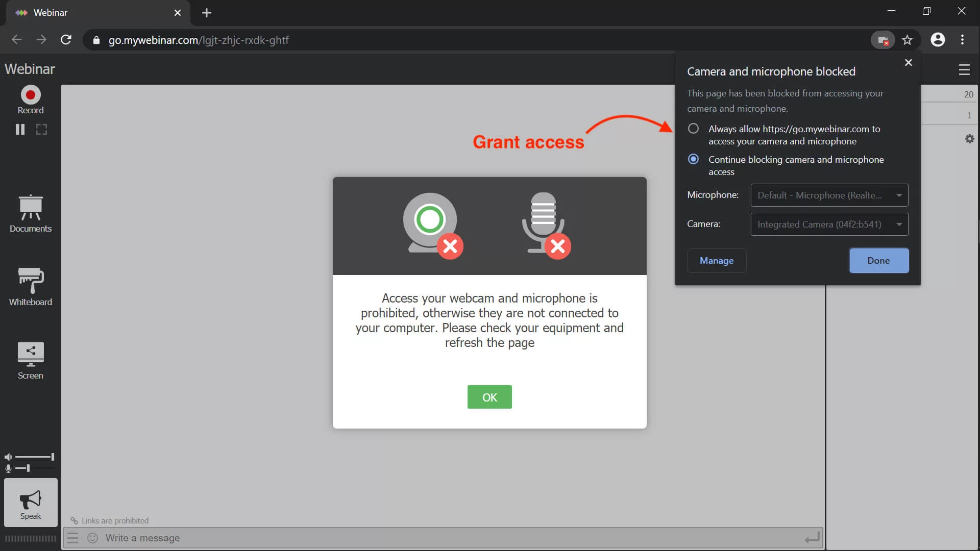The image size is (980, 551).
Task: Open chat settings with the gear icon
Action: pyautogui.click(x=969, y=138)
